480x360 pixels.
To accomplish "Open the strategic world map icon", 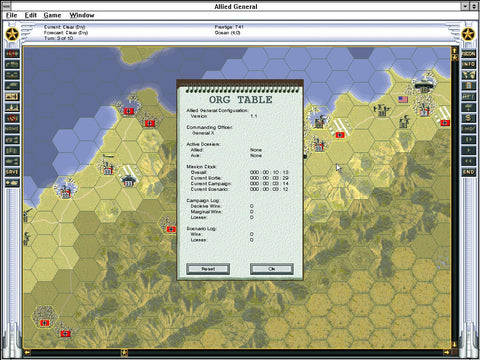I will click(468, 75).
